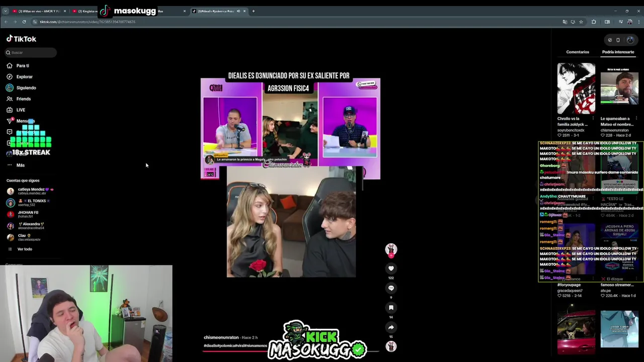Close the active TikTok tab
This screenshot has width=644, height=362.
tap(245, 11)
